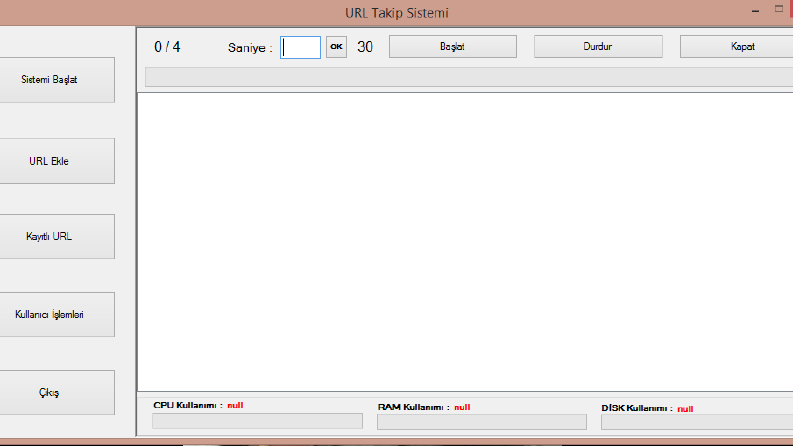Screen dimensions: 793x446
Task: Click the RAM Kullanımı progress bar
Action: click(x=482, y=422)
